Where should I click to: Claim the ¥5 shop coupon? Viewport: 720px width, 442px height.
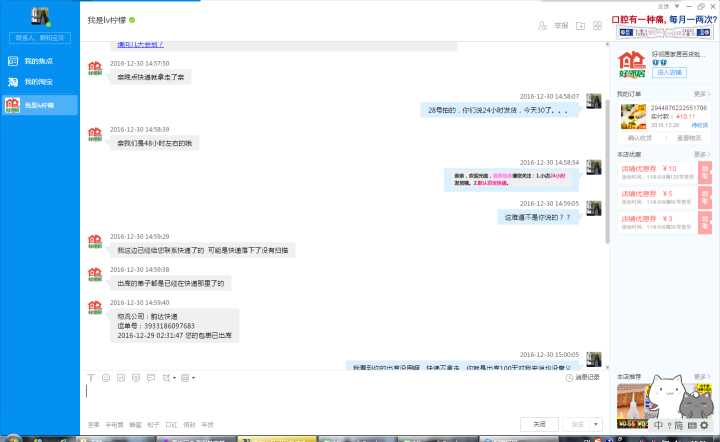[705, 198]
